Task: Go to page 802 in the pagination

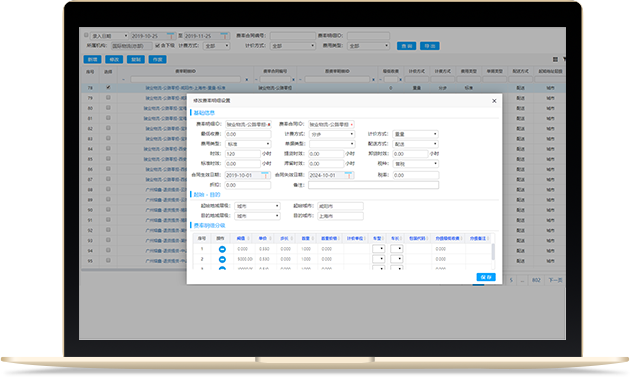Action: tap(536, 280)
